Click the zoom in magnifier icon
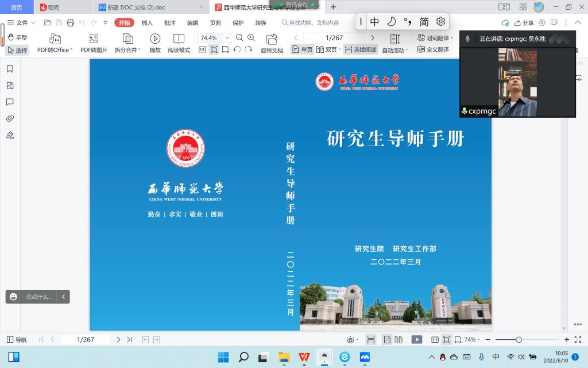Screen dimensions: 588x368 click(x=252, y=37)
